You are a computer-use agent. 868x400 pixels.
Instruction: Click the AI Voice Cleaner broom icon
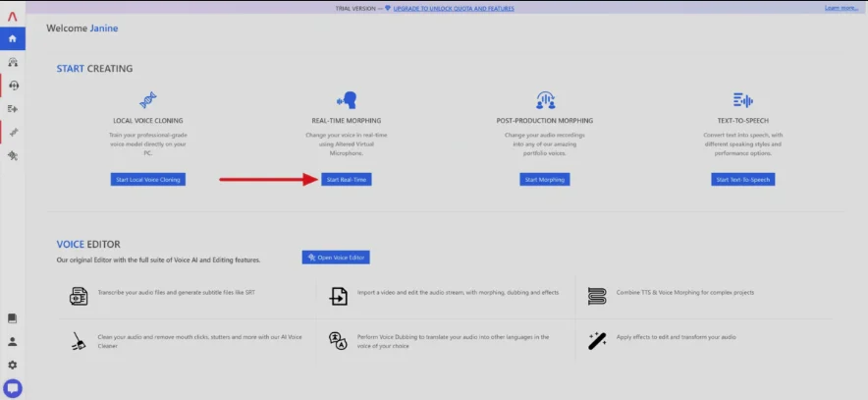pos(79,341)
